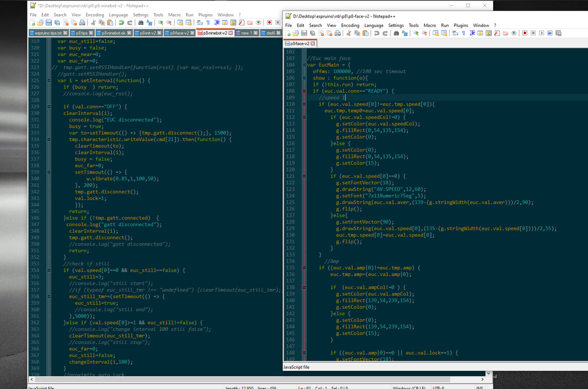
Task: Toggle horizontal scroll sync in p8-face-v2 window
Action: 444,33
